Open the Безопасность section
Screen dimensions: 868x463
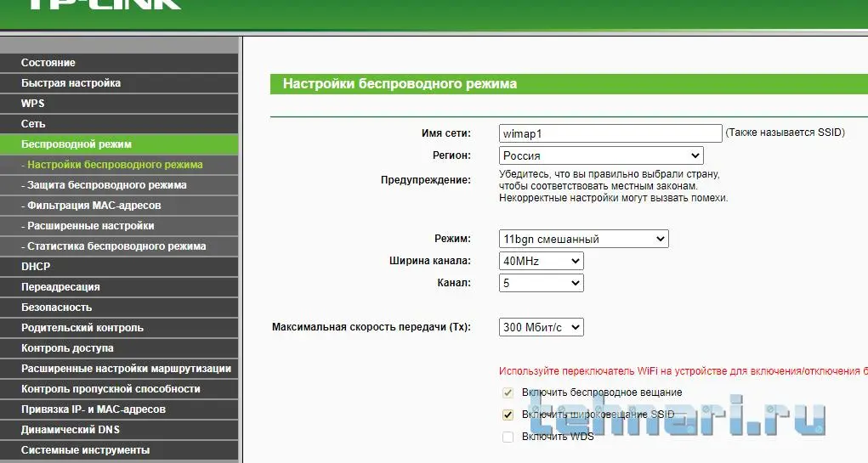pos(119,308)
